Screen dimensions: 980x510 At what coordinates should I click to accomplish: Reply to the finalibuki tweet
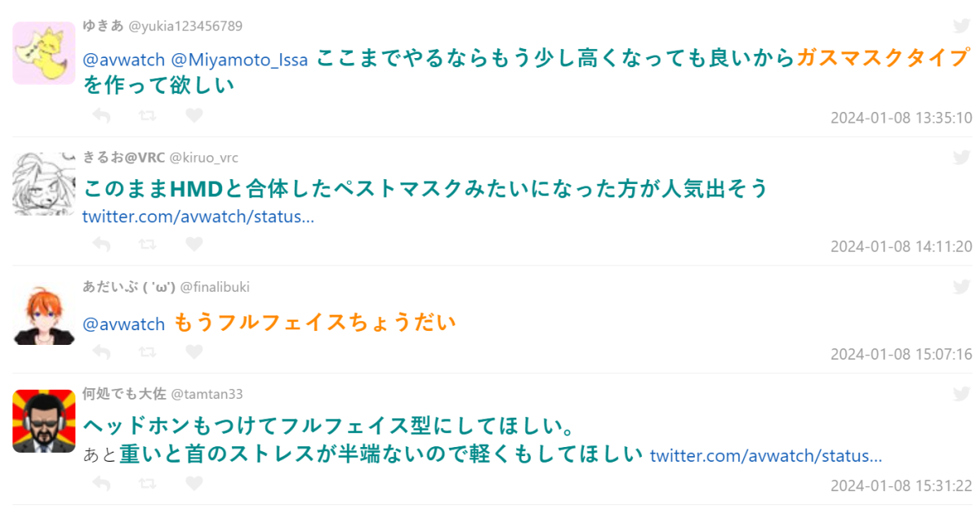(101, 352)
